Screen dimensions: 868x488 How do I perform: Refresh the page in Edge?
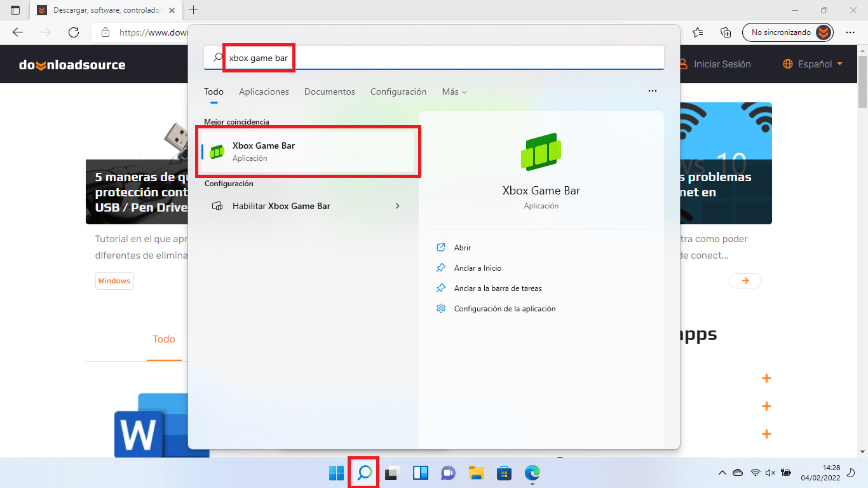pos(74,32)
